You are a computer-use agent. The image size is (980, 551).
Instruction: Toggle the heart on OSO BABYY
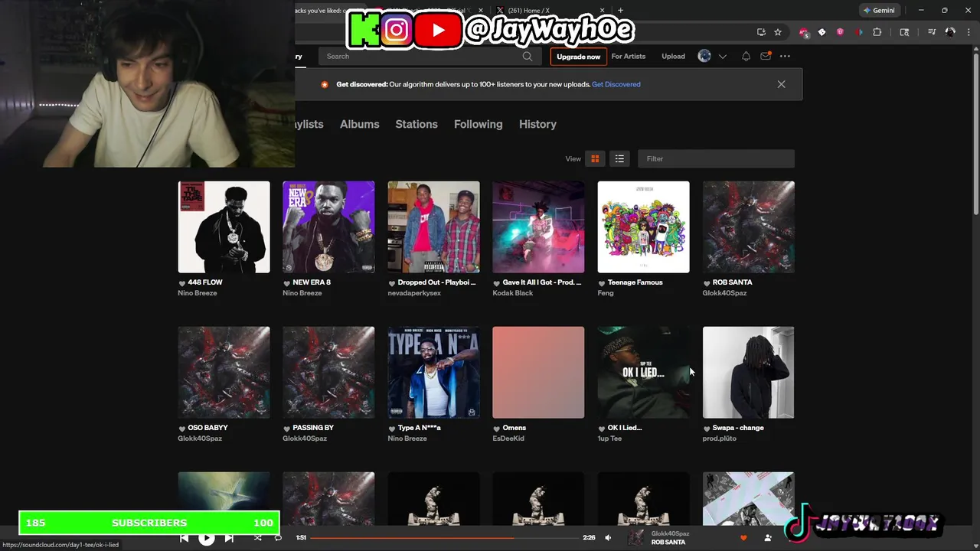click(182, 428)
